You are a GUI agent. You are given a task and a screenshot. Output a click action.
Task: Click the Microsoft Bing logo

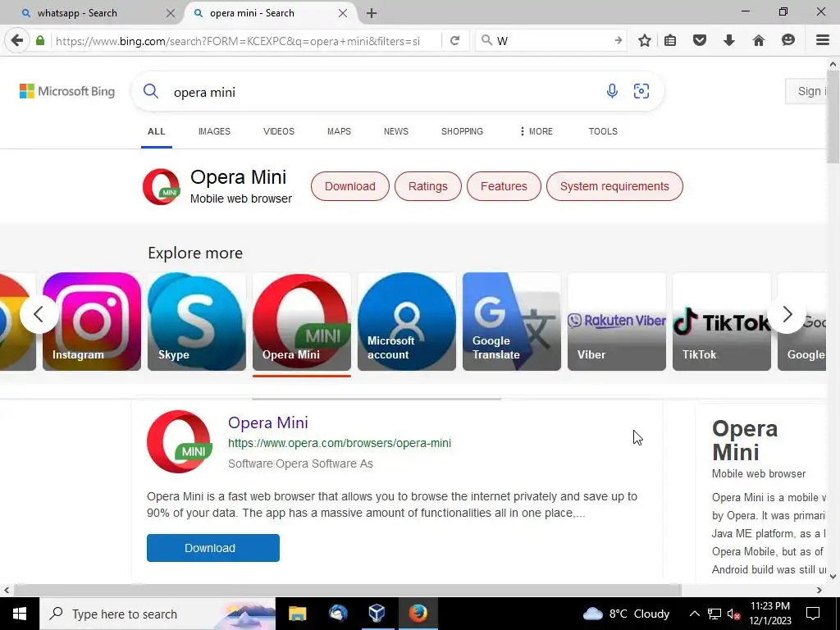pos(67,91)
